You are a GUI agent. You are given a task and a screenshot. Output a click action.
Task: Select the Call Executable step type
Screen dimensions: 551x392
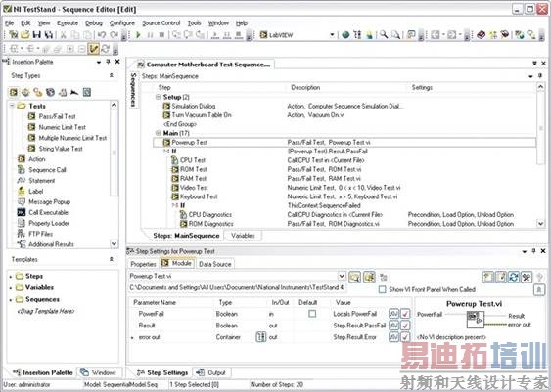point(48,212)
